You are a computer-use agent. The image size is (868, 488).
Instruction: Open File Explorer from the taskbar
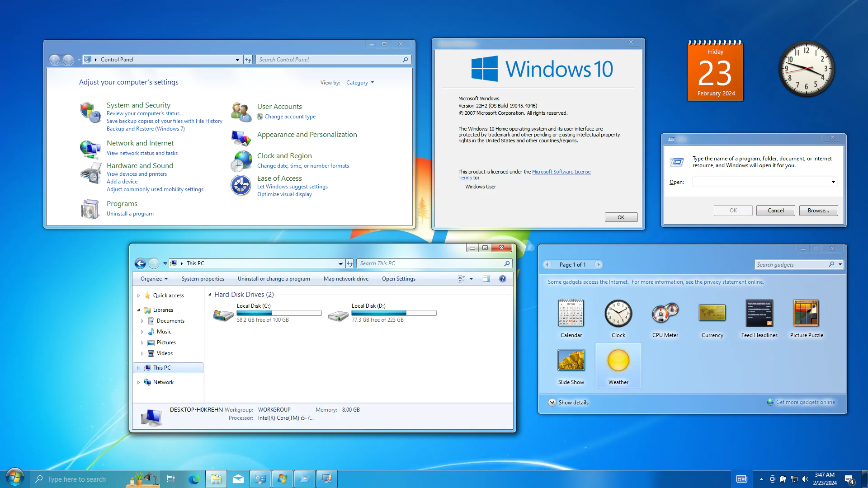(x=216, y=479)
